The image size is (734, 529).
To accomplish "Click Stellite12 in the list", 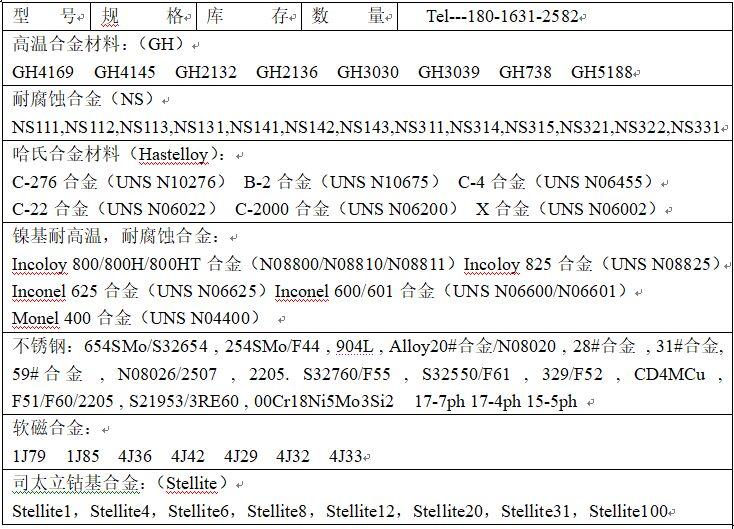I will pyautogui.click(x=360, y=511).
